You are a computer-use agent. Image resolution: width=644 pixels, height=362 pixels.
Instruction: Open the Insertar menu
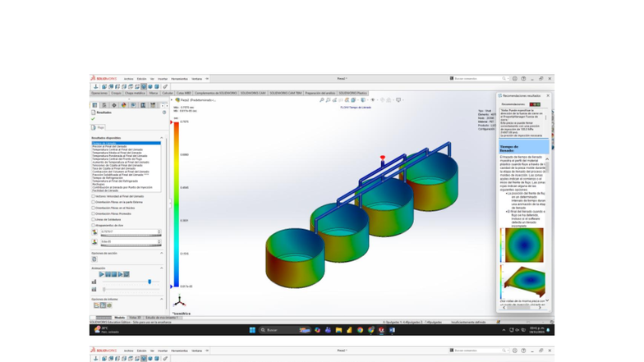163,79
